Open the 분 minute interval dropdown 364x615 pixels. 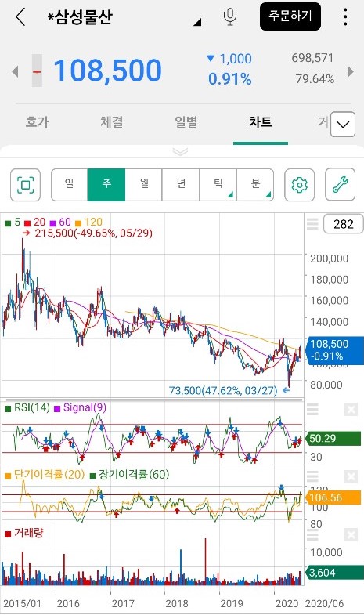(x=255, y=185)
